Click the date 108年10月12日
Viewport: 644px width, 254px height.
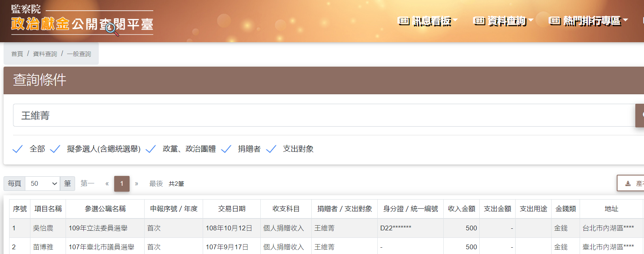pyautogui.click(x=229, y=228)
